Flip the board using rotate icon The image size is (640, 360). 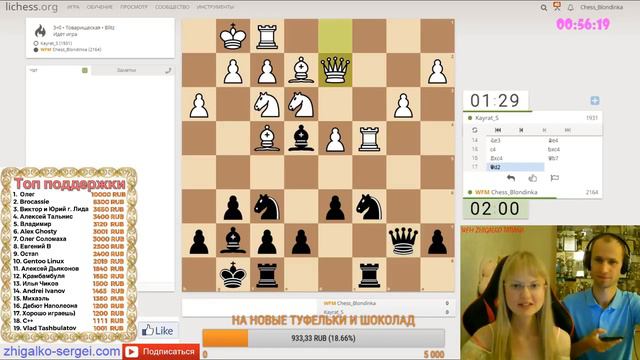(x=474, y=130)
